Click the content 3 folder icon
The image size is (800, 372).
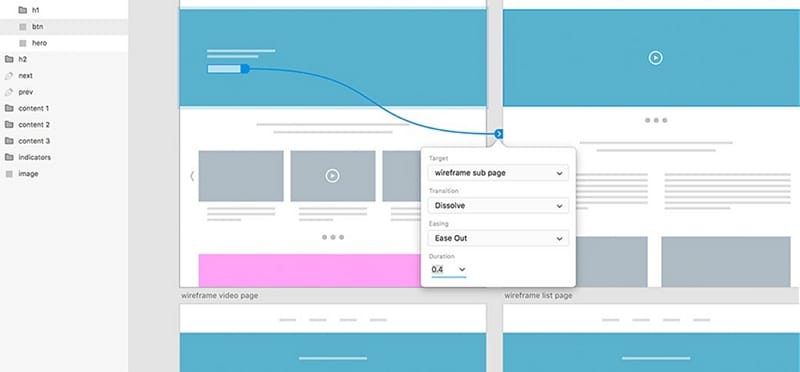9,141
